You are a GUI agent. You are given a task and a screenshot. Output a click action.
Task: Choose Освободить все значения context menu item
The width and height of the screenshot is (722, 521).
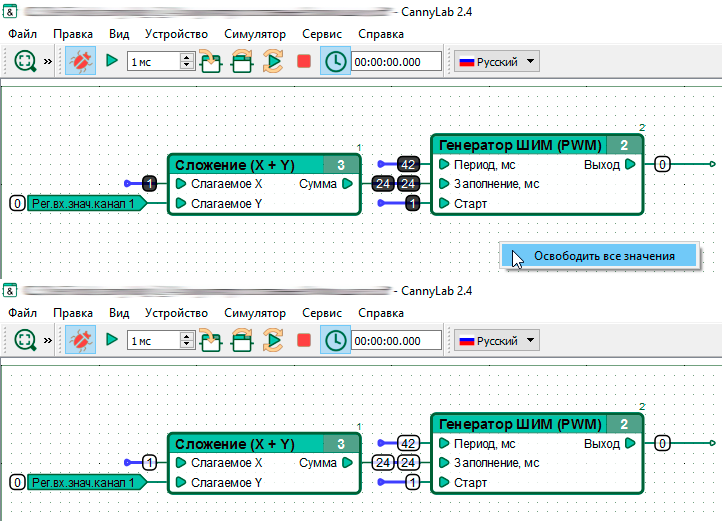point(600,256)
